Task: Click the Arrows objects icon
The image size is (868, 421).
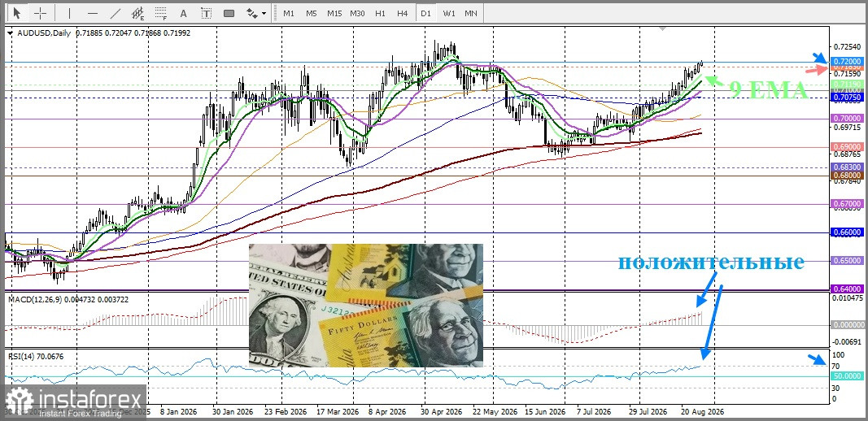Action: point(252,13)
